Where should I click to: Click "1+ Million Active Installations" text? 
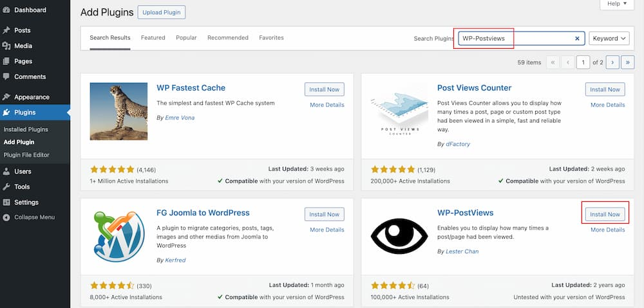(x=129, y=181)
